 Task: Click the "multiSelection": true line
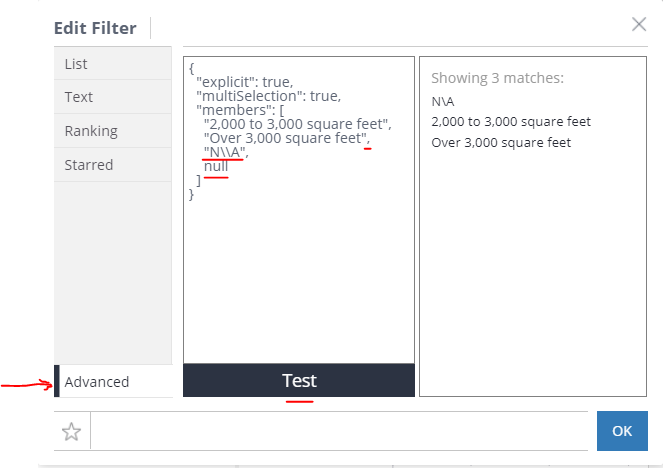pos(268,96)
